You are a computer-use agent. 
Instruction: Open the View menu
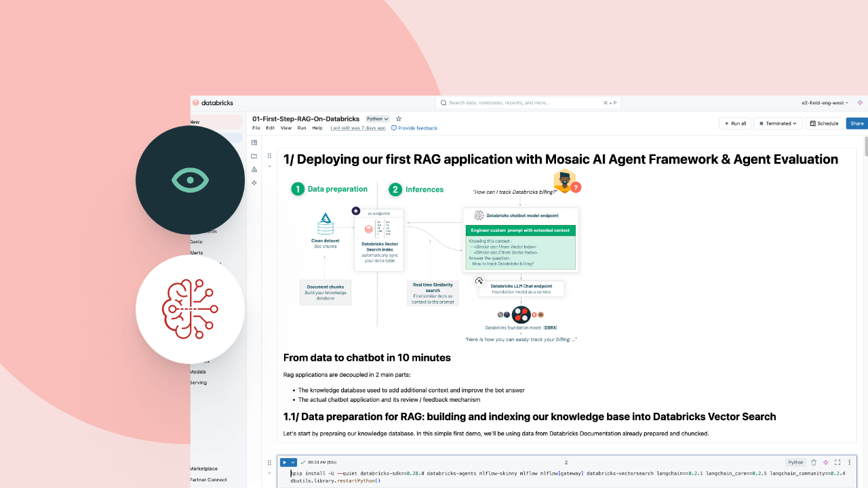pyautogui.click(x=286, y=128)
